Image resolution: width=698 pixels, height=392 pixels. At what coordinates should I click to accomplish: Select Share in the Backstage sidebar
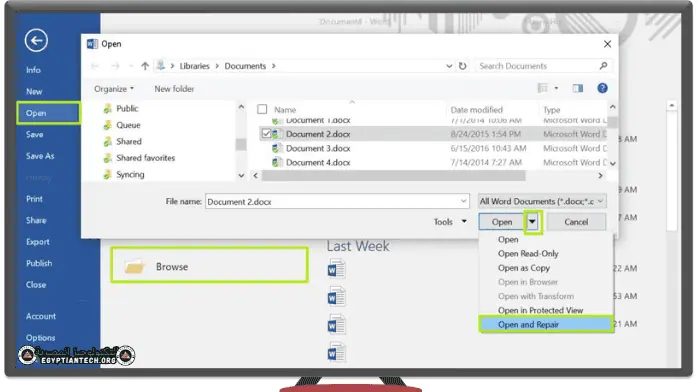(36, 220)
